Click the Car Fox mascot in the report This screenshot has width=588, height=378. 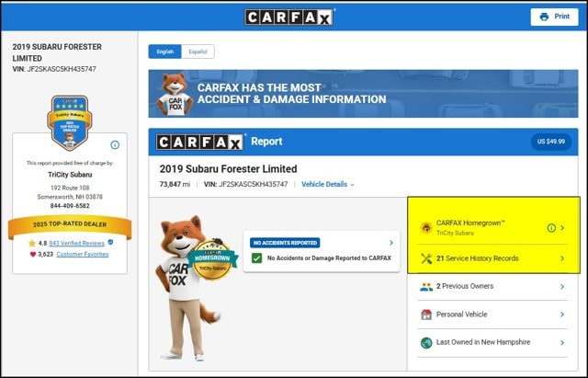coord(187,288)
